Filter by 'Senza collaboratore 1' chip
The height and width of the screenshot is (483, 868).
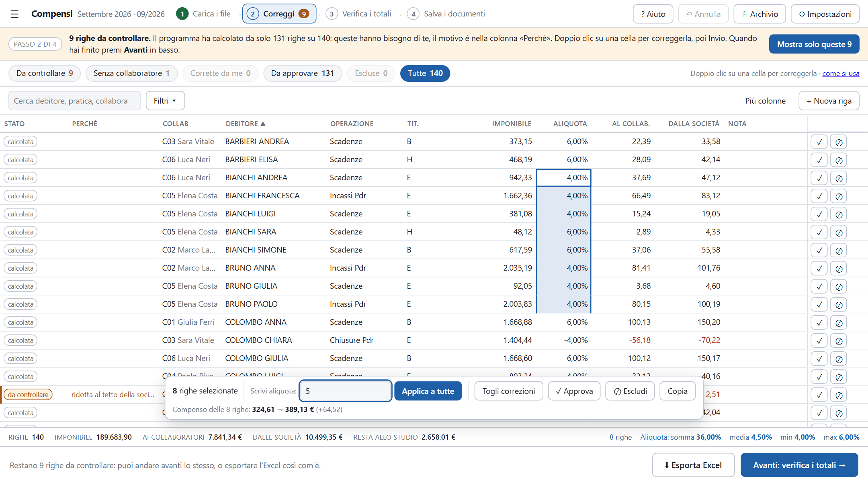click(131, 73)
